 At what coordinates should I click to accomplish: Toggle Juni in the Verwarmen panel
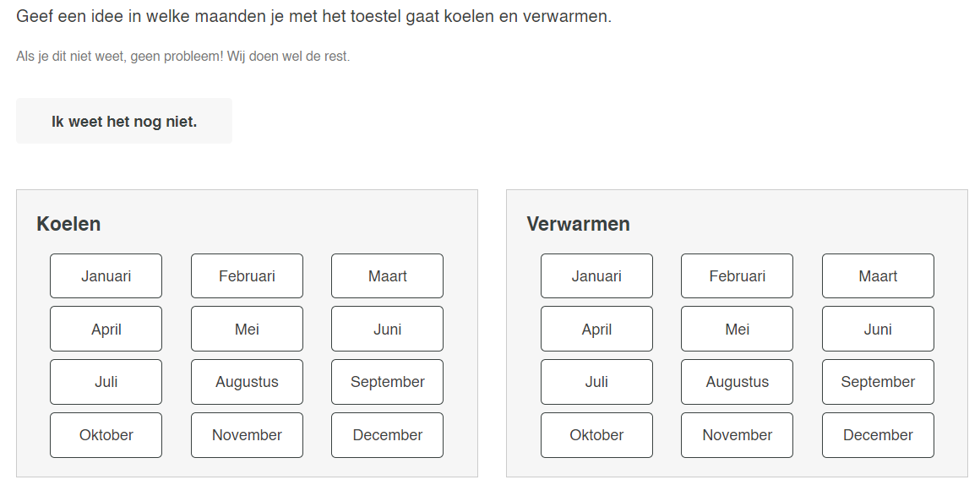878,329
